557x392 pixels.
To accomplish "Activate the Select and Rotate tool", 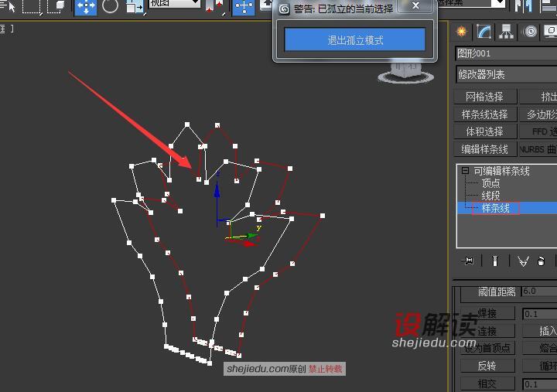I will tap(110, 6).
